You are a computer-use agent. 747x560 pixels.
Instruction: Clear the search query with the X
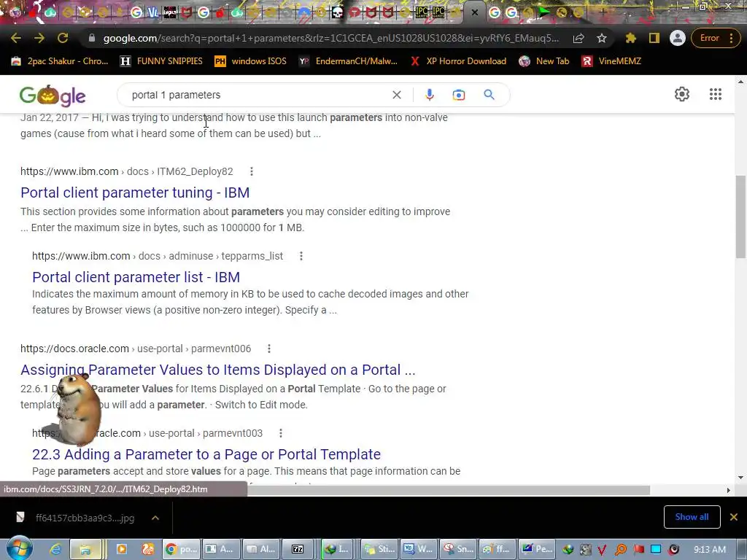(x=396, y=95)
